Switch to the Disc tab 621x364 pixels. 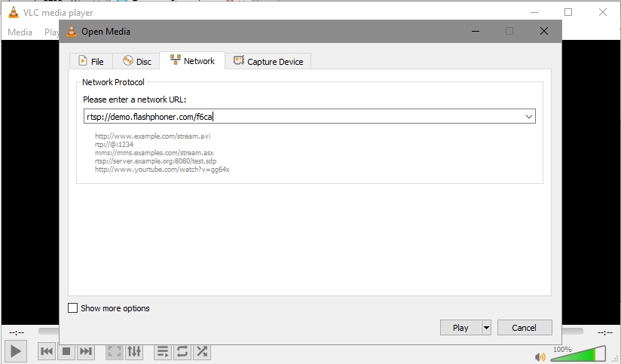[137, 62]
